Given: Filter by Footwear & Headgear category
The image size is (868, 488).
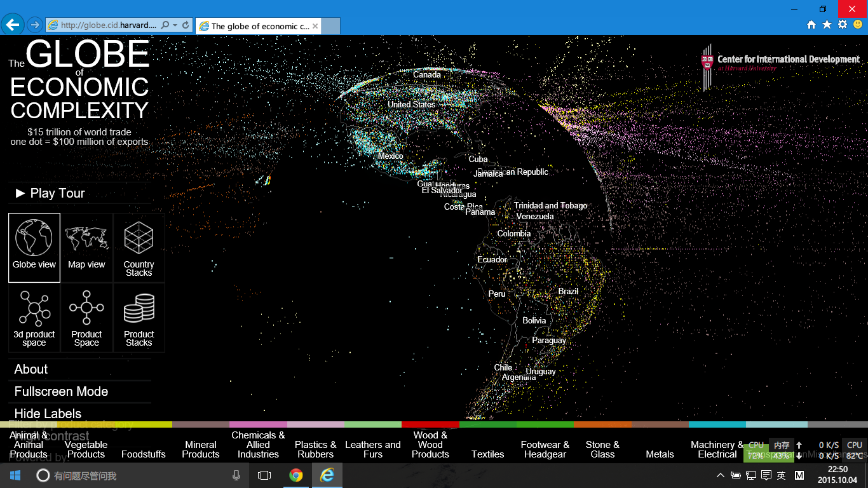Looking at the screenshot, I should click(545, 449).
